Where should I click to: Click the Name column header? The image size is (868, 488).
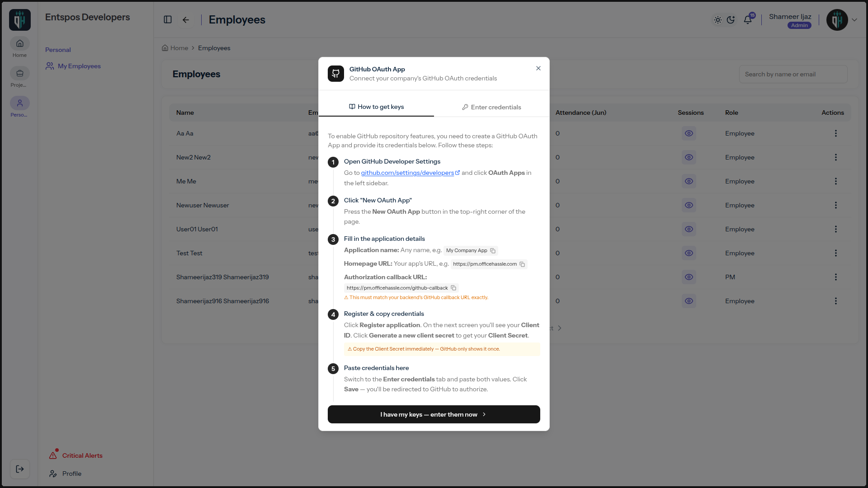[185, 113]
